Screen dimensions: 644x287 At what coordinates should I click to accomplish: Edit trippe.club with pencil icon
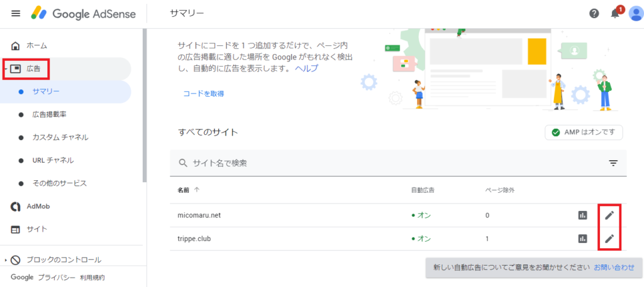[x=609, y=239]
